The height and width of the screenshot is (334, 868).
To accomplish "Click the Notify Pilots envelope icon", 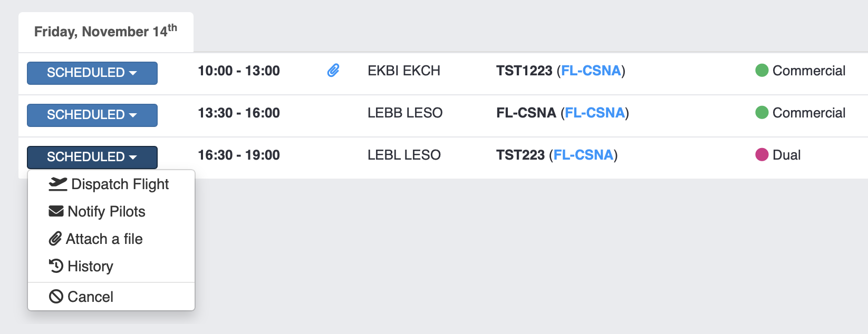I will (56, 211).
